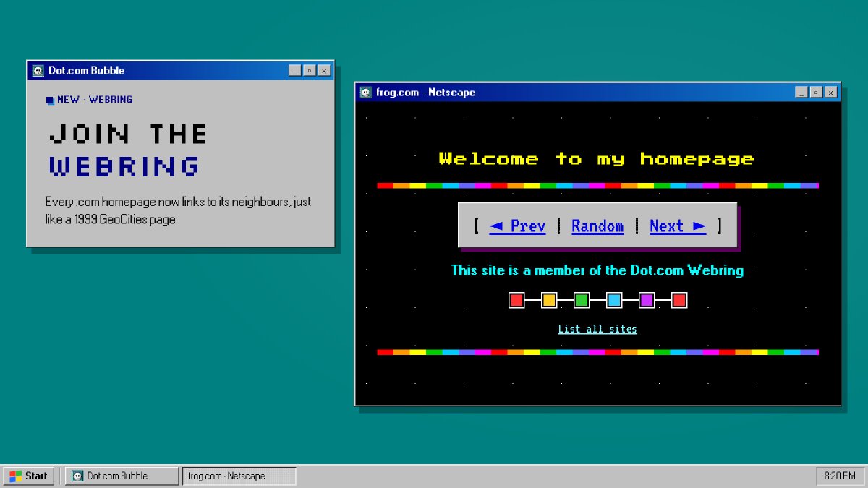Select the frog.com - Netscape taskbar button
Screen dimensions: 868x488
tap(239, 476)
